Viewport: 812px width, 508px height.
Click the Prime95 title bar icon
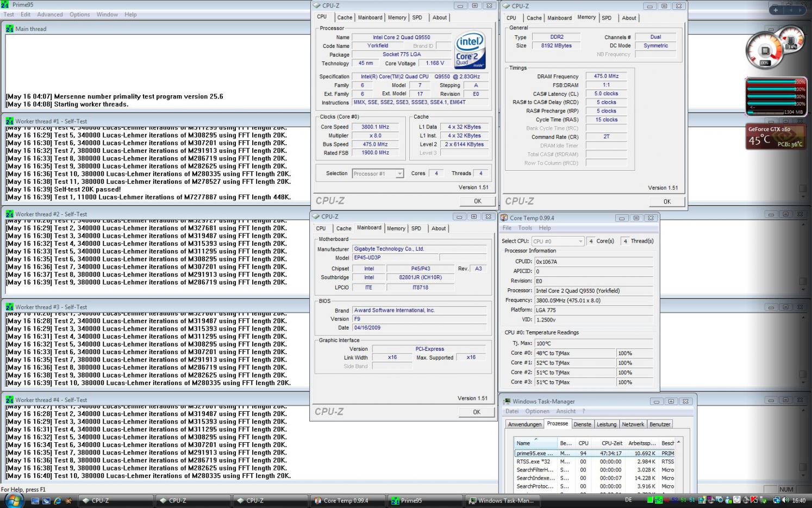(x=5, y=5)
